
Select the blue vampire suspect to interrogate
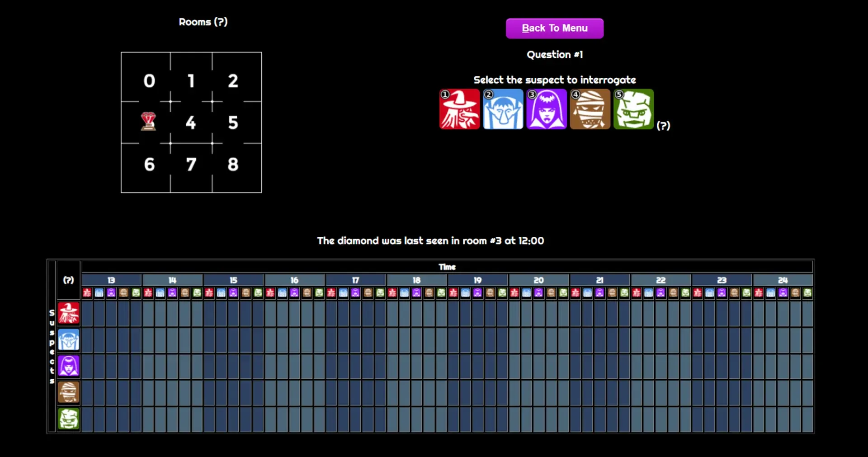point(503,109)
